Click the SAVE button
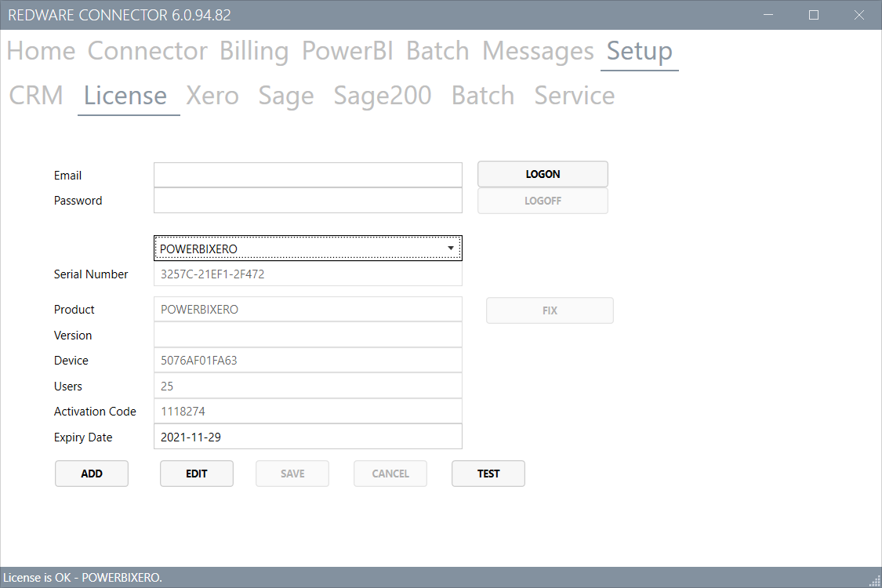The width and height of the screenshot is (882, 588). (292, 474)
